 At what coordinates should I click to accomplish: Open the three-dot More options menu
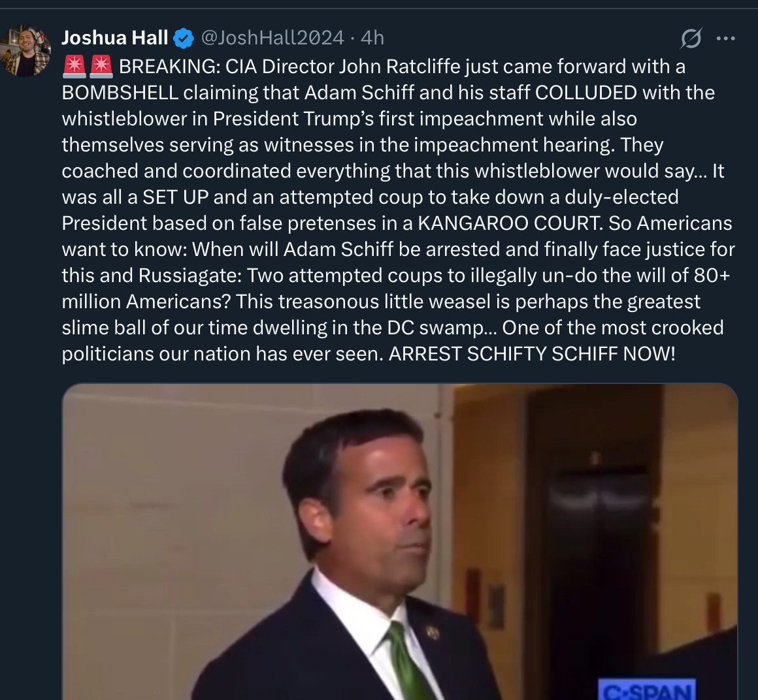[725, 39]
